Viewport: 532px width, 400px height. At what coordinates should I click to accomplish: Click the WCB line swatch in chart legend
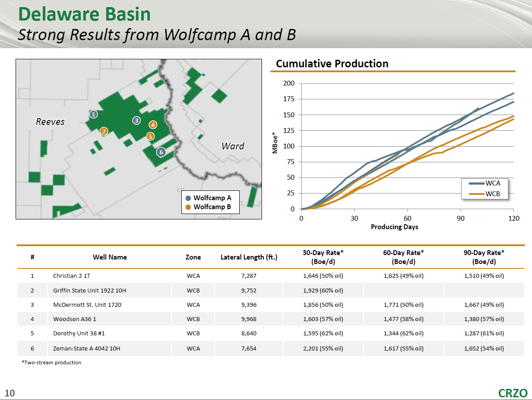[x=476, y=194]
